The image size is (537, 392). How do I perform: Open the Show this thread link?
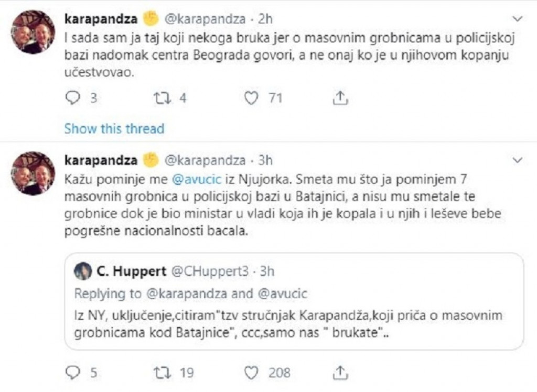[113, 128]
